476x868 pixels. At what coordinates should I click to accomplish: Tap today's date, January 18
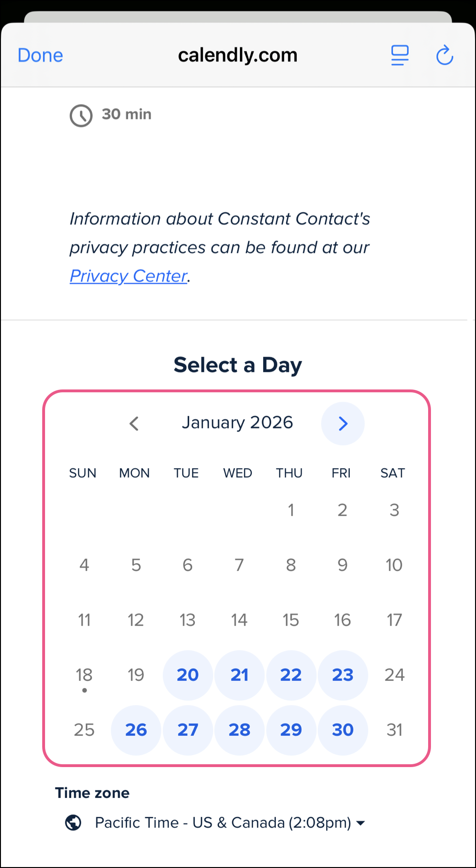coord(84,675)
